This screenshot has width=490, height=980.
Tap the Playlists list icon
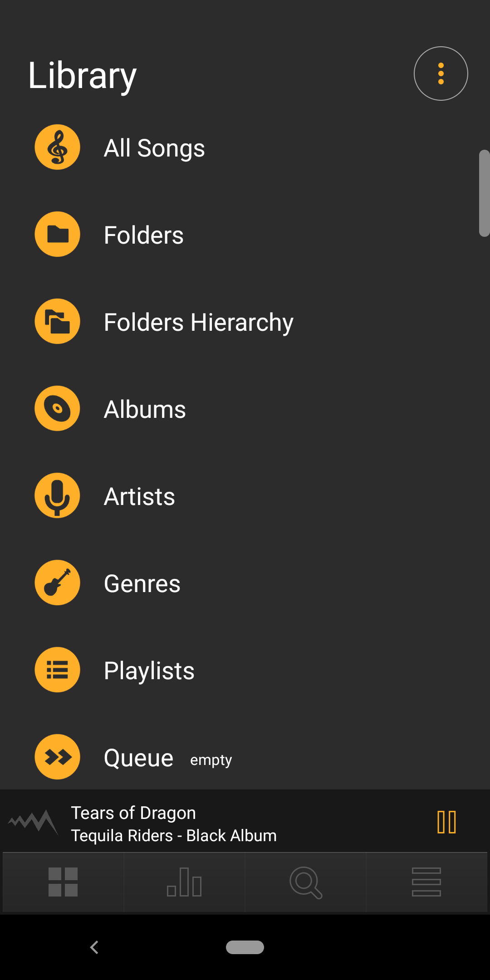click(58, 670)
